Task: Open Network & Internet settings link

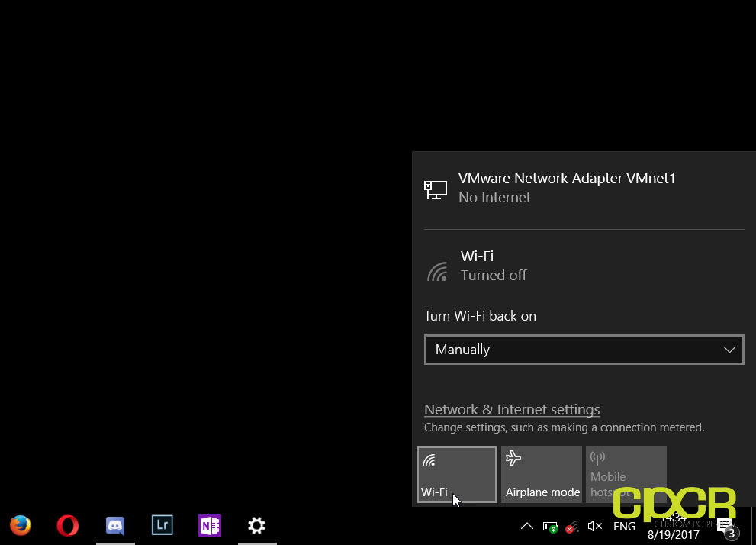Action: pos(512,410)
